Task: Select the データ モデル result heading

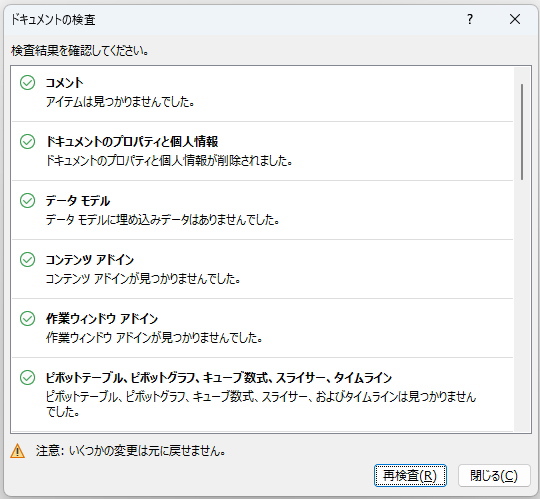Action: 78,201
